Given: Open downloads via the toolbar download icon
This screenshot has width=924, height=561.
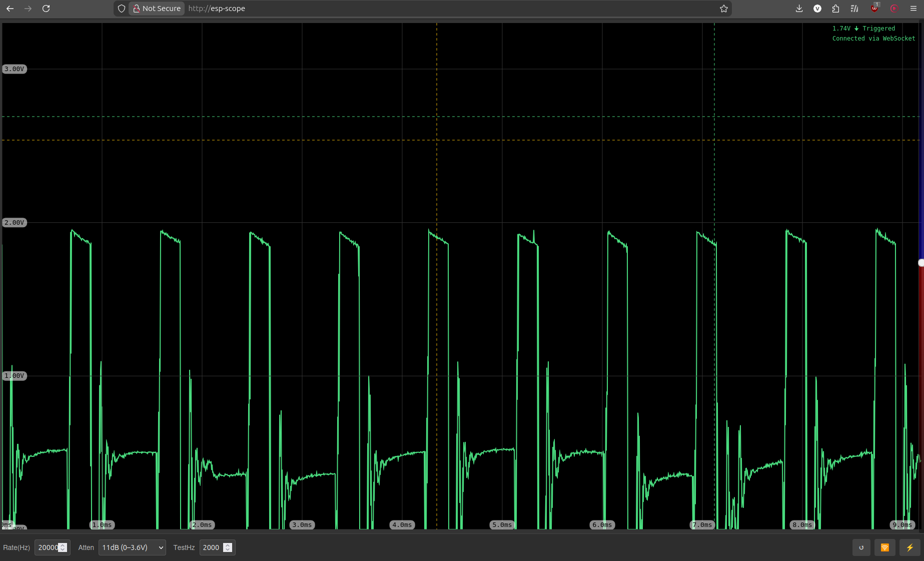Looking at the screenshot, I should point(799,9).
